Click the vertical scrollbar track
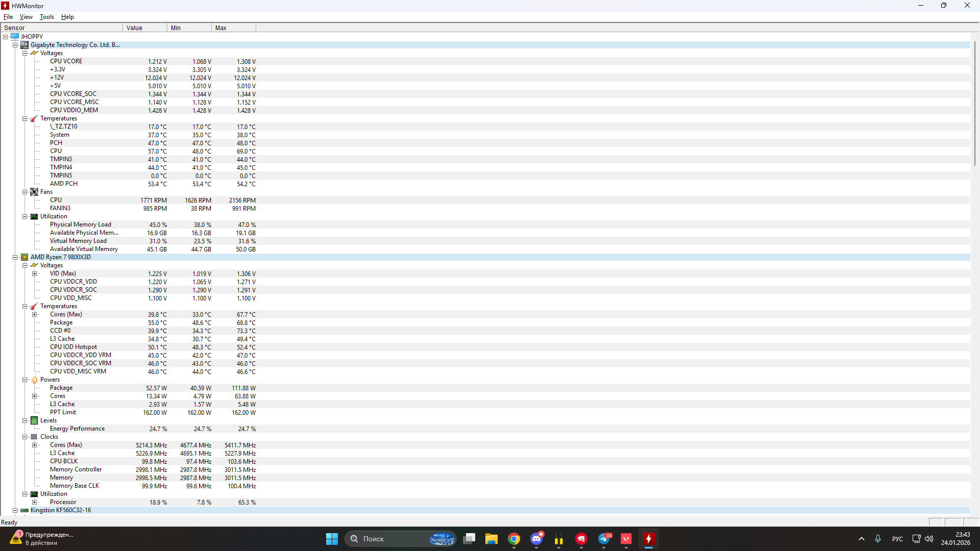 tap(974, 332)
